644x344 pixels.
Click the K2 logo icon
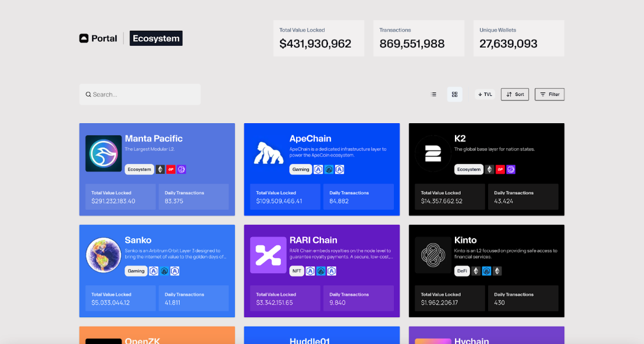point(433,153)
